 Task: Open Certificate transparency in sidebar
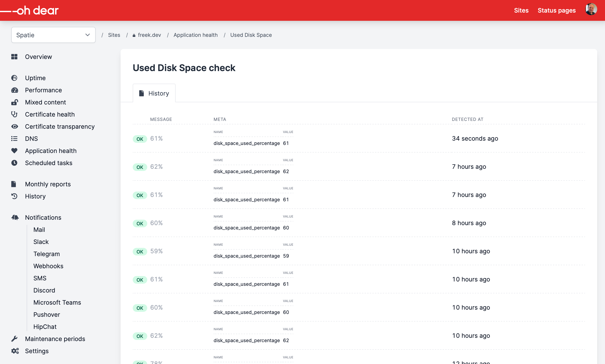click(60, 126)
